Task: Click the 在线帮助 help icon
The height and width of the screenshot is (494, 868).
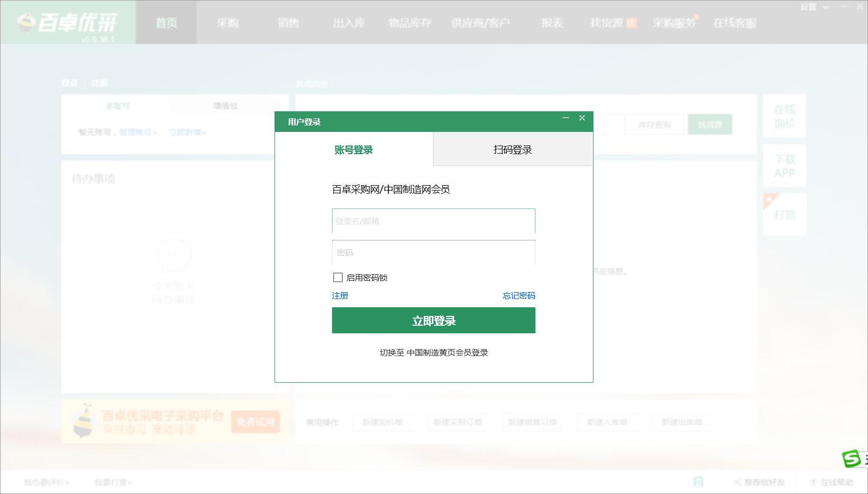Action: click(813, 482)
